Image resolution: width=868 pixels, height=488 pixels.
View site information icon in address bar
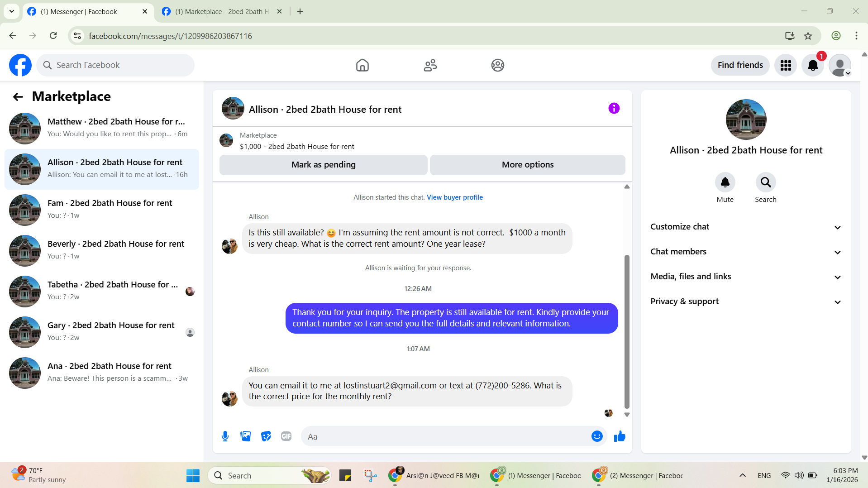[x=77, y=36]
